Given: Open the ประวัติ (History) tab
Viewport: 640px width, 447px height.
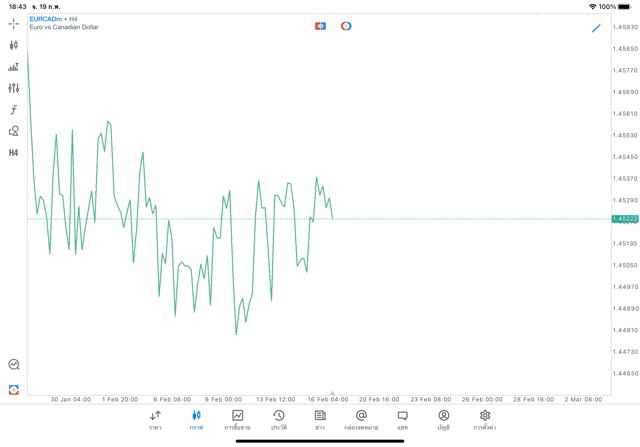Looking at the screenshot, I should [x=278, y=419].
